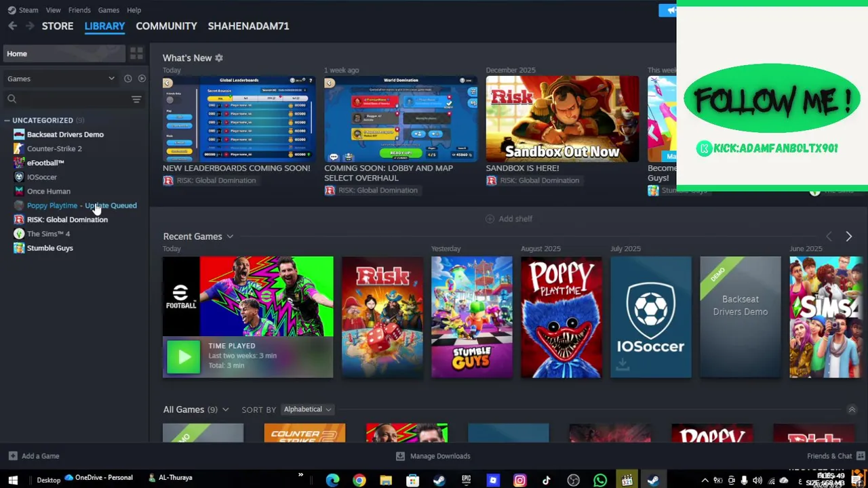Open the Stumble Guys recent game cover
The height and width of the screenshot is (488, 868).
(x=472, y=317)
